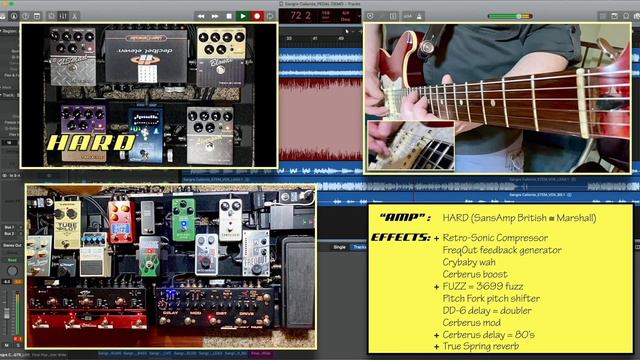Open the Browsers media icon
The width and height of the screenshot is (640, 360).
click(636, 16)
